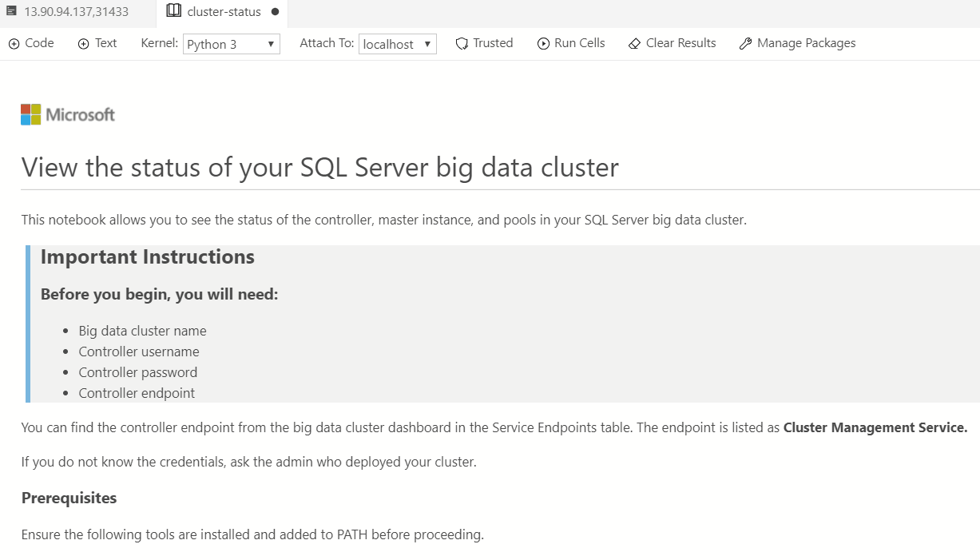Click the Clear Results eraser icon

point(637,43)
